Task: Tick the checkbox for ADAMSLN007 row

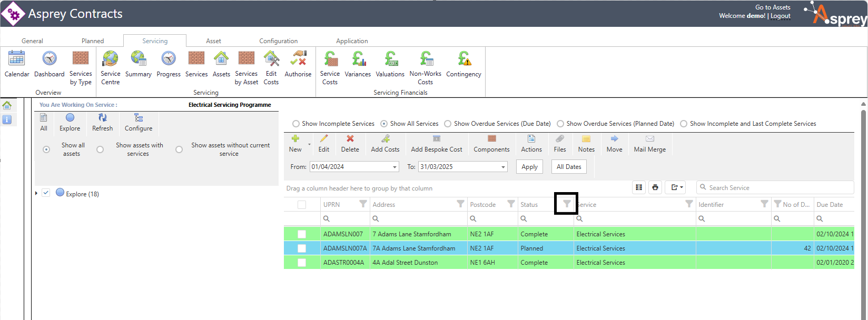Action: pos(302,234)
